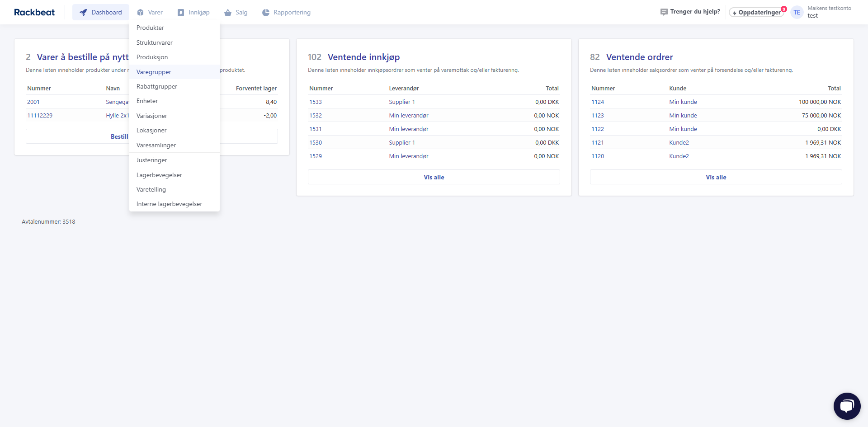Open product number 2001
This screenshot has width=868, height=427.
click(x=33, y=102)
